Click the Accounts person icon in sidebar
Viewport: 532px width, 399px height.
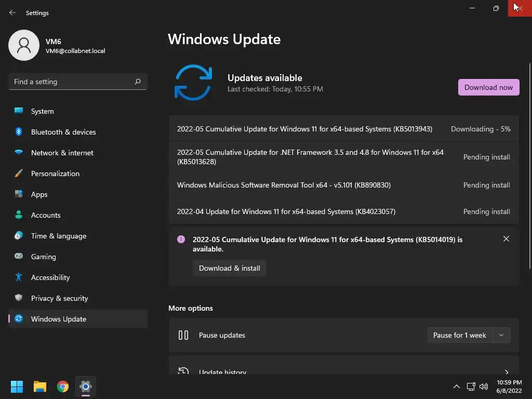click(19, 215)
